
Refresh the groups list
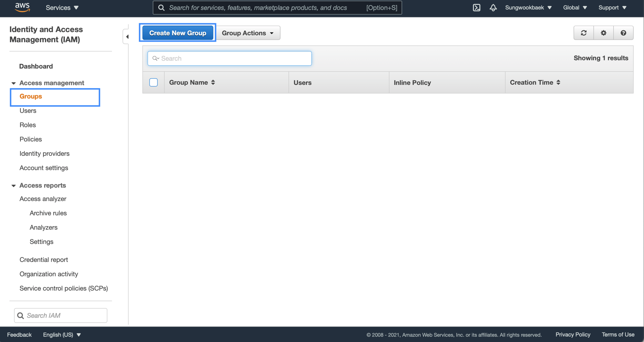coord(583,33)
